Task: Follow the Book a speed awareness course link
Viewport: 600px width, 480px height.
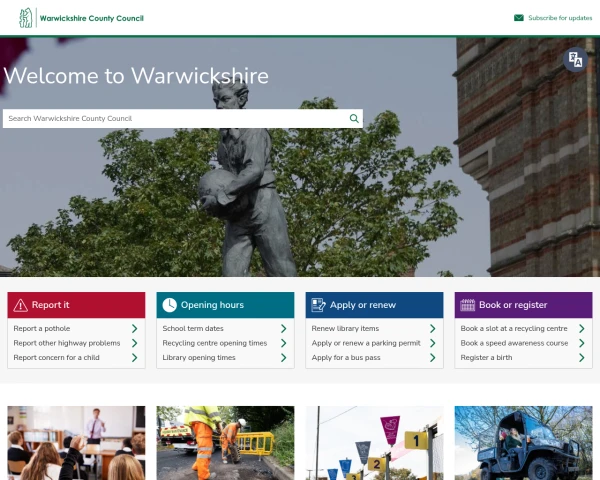Action: (x=514, y=343)
